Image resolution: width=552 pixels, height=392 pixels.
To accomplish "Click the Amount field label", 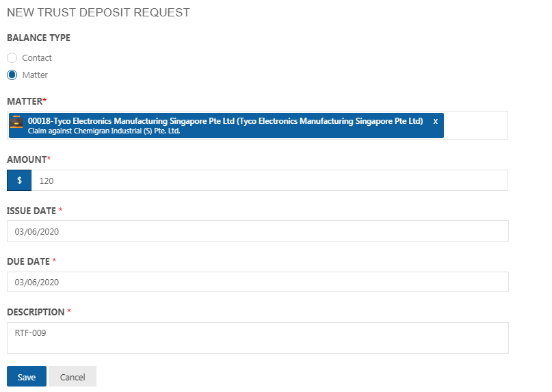I will [x=29, y=159].
